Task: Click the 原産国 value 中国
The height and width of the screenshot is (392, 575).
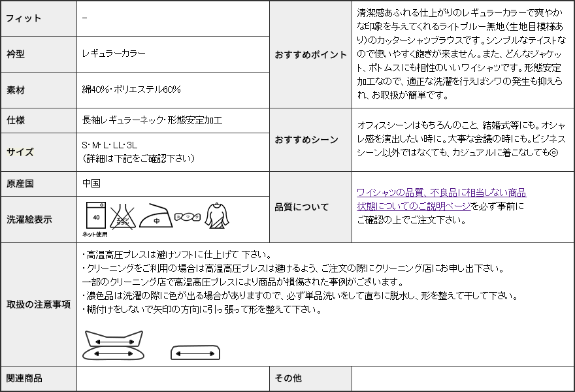Action: [91, 184]
